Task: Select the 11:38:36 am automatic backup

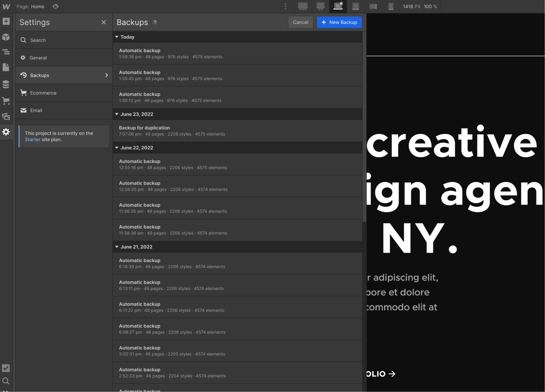Action: (x=237, y=230)
